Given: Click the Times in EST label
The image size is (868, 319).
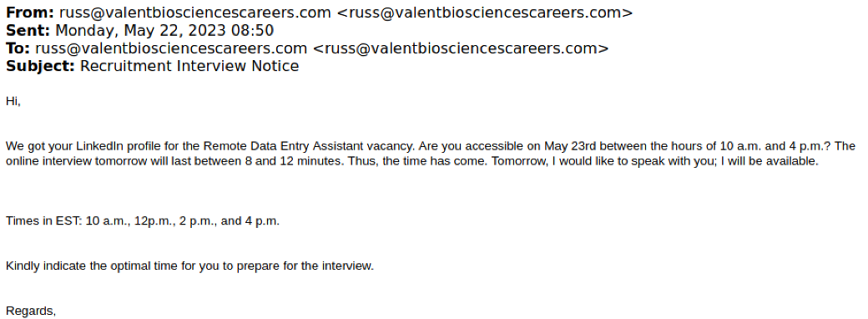Looking at the screenshot, I should tap(43, 221).
